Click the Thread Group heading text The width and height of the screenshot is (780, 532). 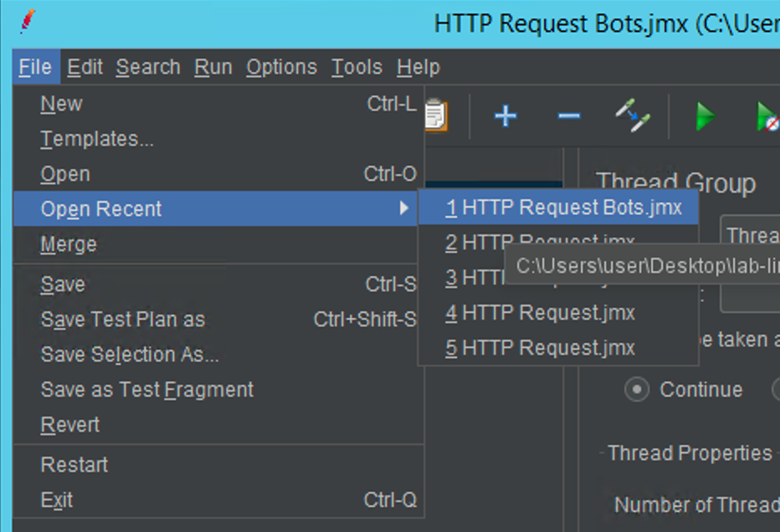[676, 182]
